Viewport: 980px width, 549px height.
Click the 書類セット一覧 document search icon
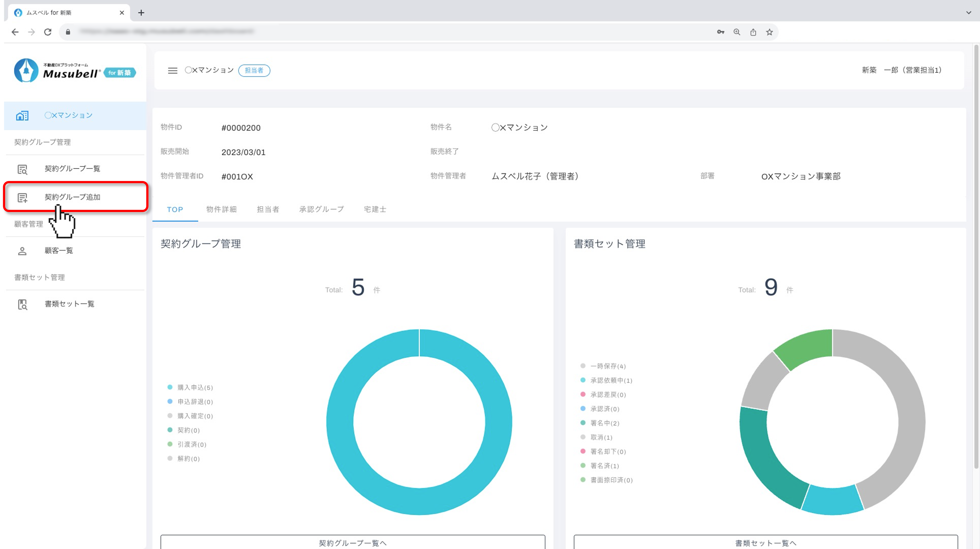[22, 304]
